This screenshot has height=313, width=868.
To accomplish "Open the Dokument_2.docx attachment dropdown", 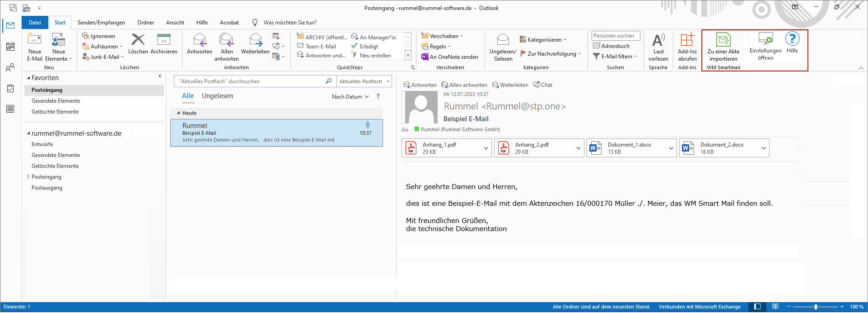I will [763, 148].
